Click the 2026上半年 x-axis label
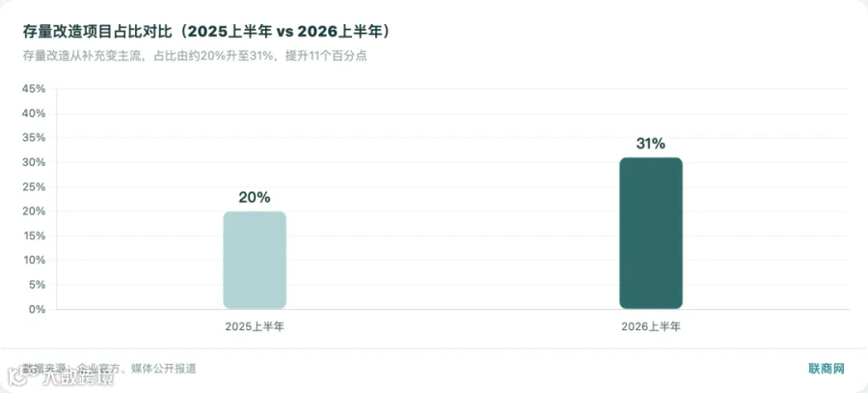The width and height of the screenshot is (868, 393). pyautogui.click(x=651, y=326)
